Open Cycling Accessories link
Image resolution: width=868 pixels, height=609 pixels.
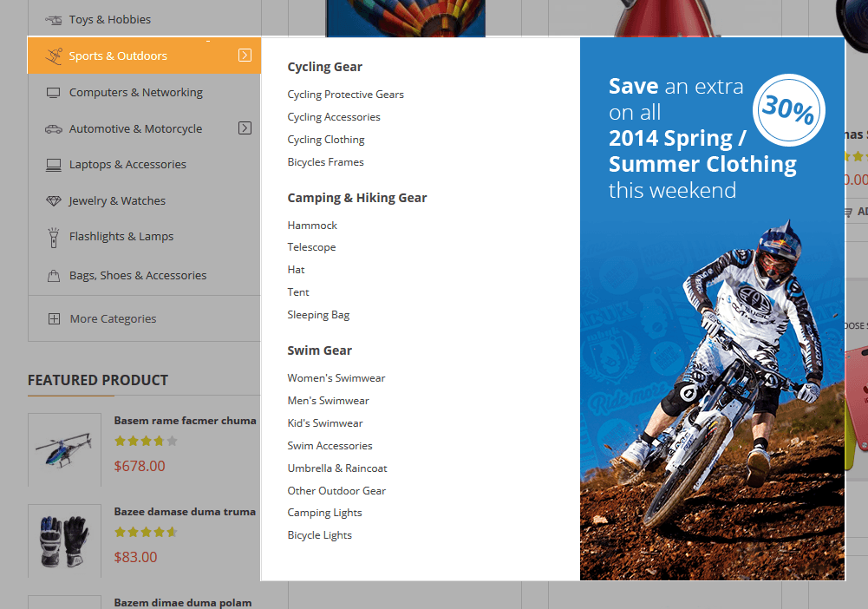334,117
